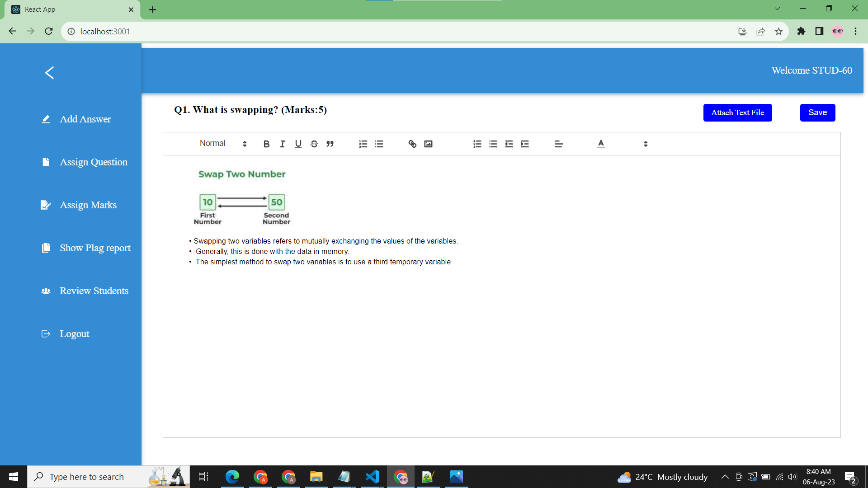This screenshot has width=868, height=488.
Task: Click the decrease indent icon
Action: (509, 144)
